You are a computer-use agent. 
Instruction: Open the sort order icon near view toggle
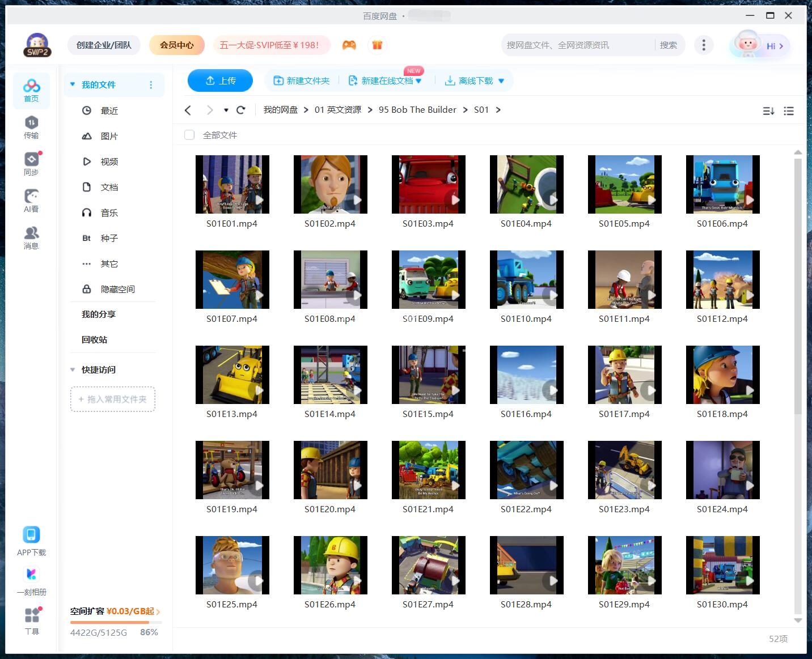click(768, 111)
